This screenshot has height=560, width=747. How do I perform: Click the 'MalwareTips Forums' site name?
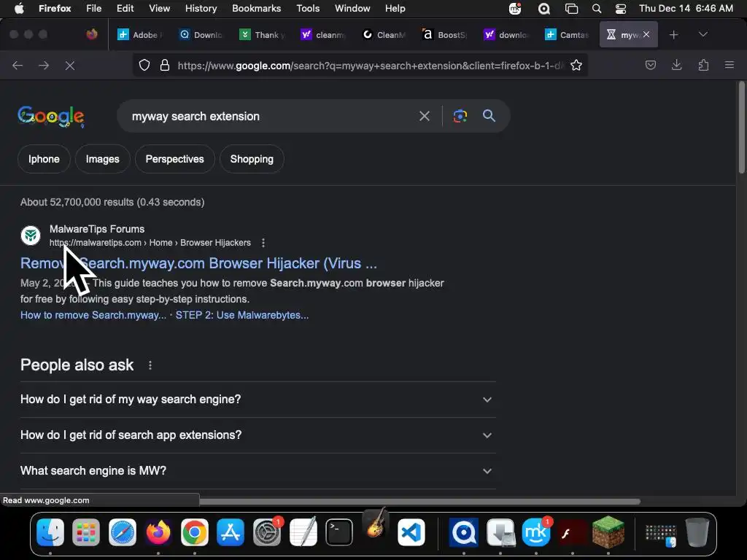(x=97, y=229)
